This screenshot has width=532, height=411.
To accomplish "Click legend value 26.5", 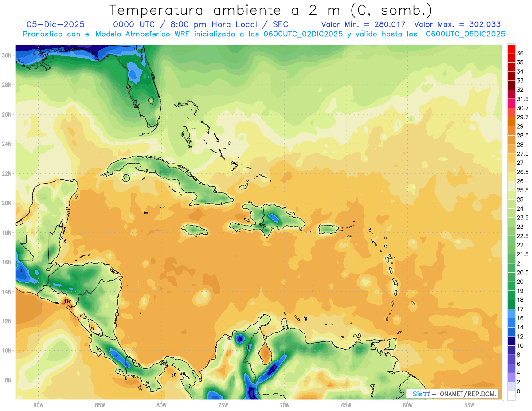I will 523,172.
